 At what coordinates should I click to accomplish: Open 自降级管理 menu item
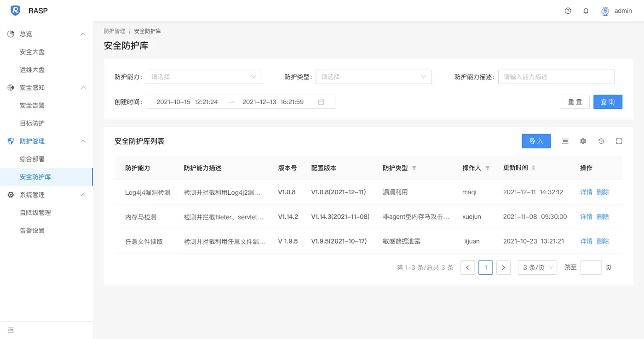35,213
